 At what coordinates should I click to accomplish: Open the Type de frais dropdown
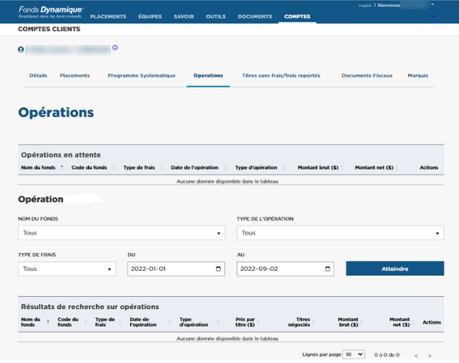point(67,269)
